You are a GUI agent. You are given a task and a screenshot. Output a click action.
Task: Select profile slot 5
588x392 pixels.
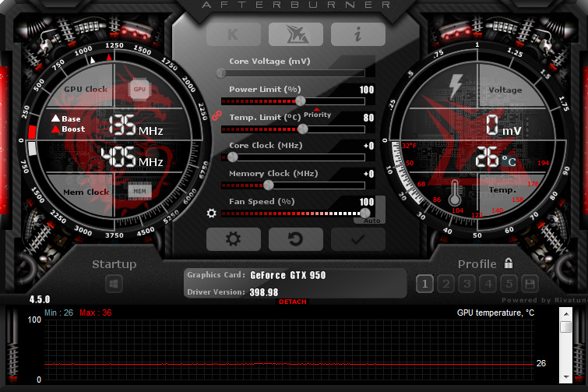pyautogui.click(x=509, y=284)
